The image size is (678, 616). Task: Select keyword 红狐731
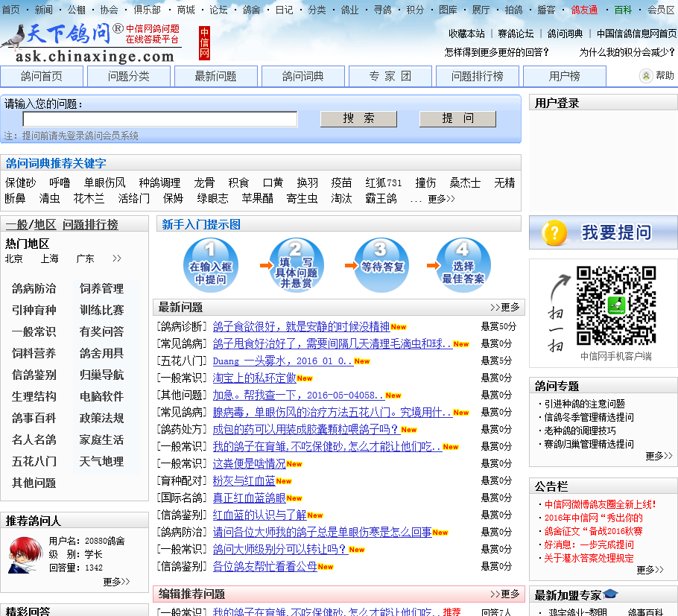coord(384,182)
